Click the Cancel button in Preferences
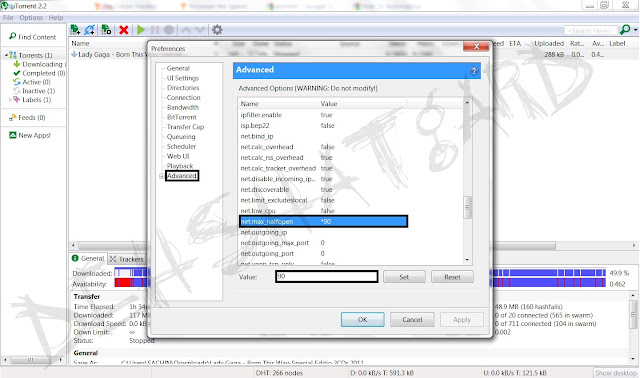The image size is (640, 378). tap(412, 320)
